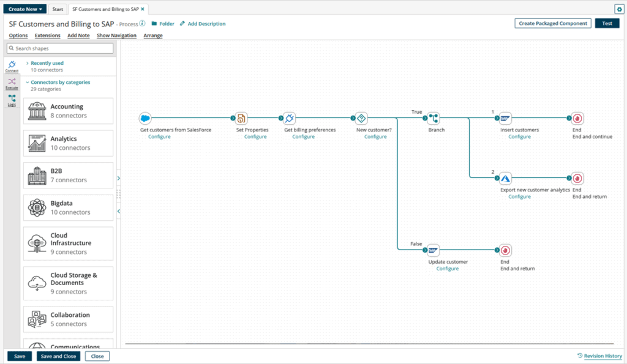Click the Save button
Image resolution: width=627 pixels, height=364 pixels.
(20, 356)
